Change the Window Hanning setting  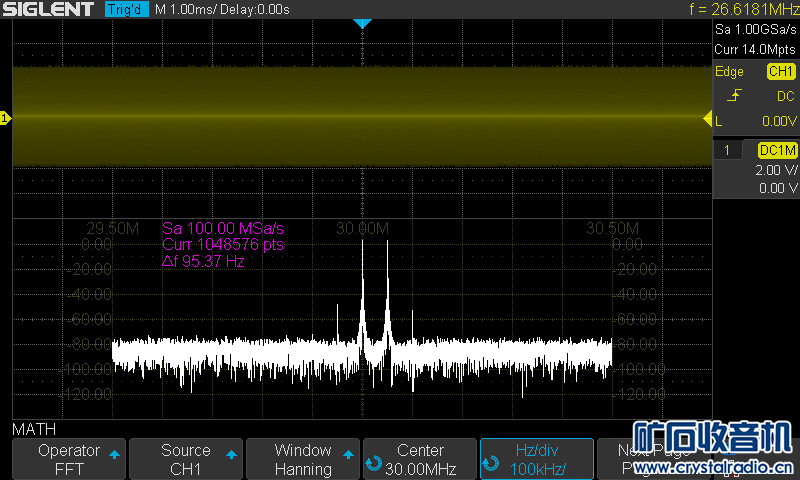(303, 459)
